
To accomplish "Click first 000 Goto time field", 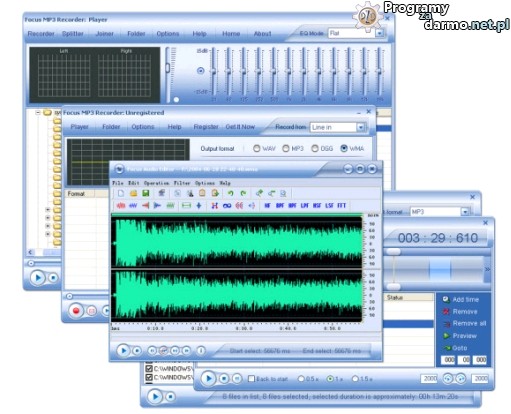I will pos(449,360).
